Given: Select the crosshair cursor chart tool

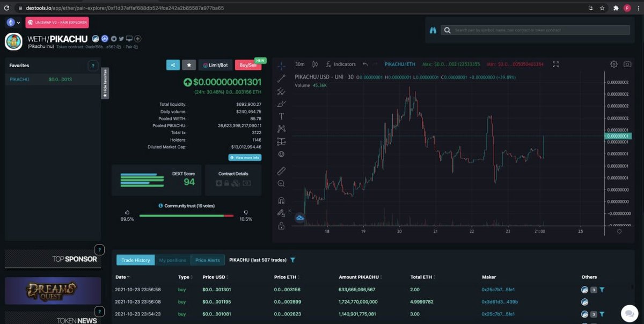Looking at the screenshot, I should (281, 66).
